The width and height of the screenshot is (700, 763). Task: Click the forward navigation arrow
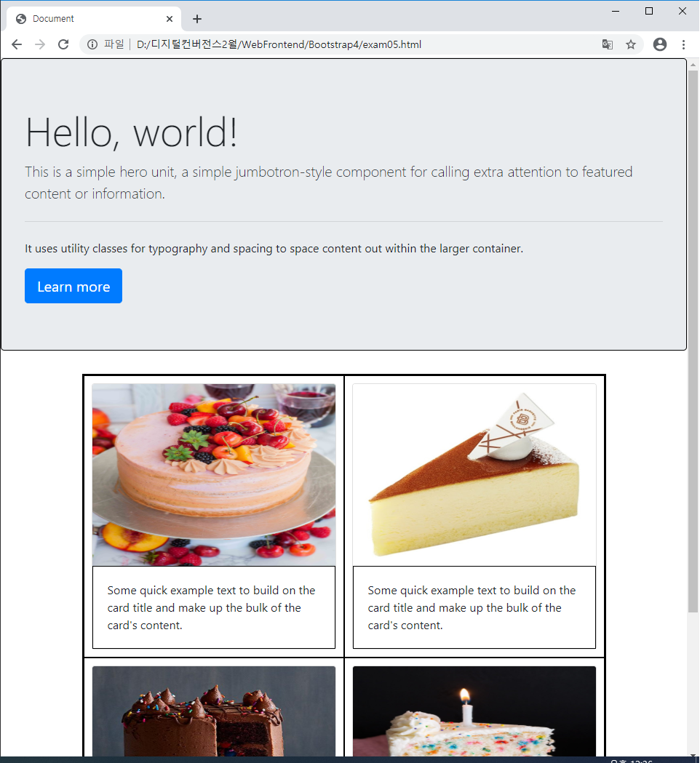coord(40,45)
